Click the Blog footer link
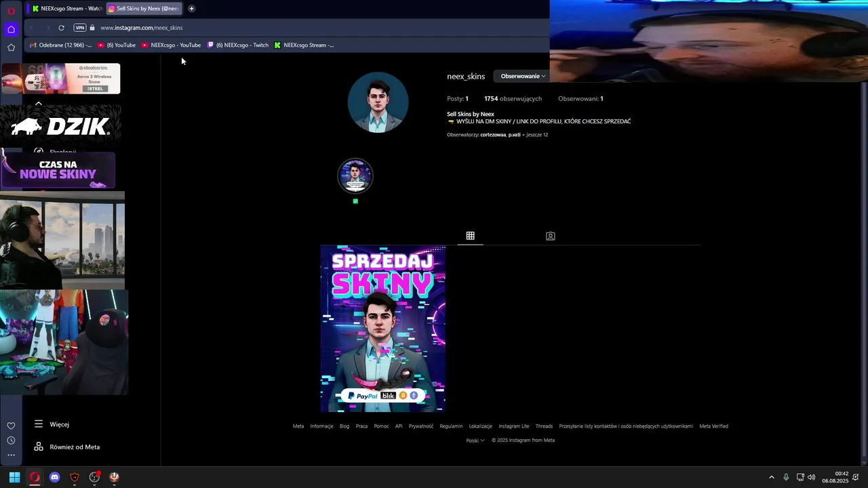 [344, 426]
